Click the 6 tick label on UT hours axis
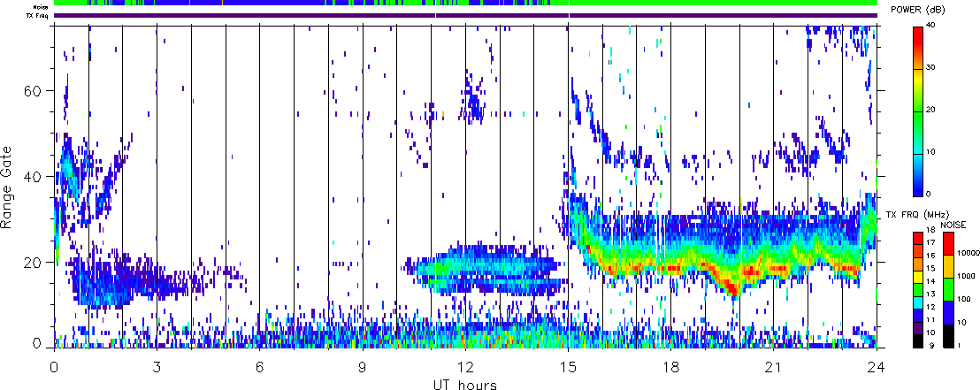 (260, 366)
